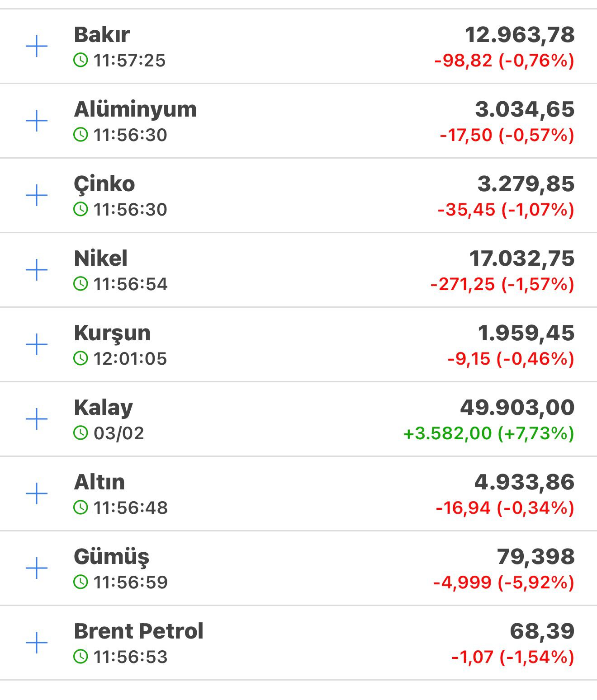Click the plus icon beside Gümüş
The height and width of the screenshot is (700, 597).
[x=37, y=568]
